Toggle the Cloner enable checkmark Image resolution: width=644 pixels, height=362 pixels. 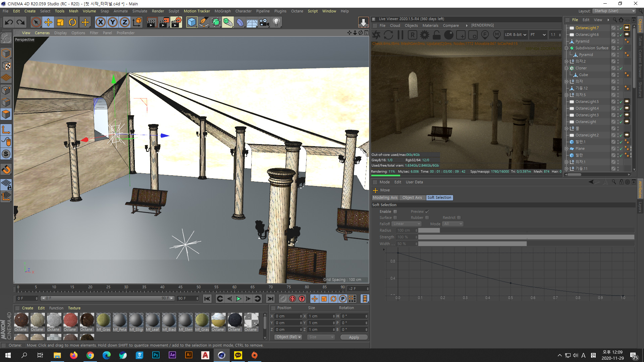tap(621, 68)
